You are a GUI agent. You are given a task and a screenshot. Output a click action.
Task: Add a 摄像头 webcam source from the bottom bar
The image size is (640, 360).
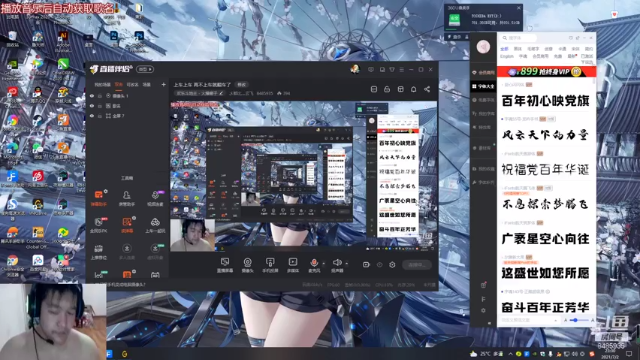(x=247, y=265)
